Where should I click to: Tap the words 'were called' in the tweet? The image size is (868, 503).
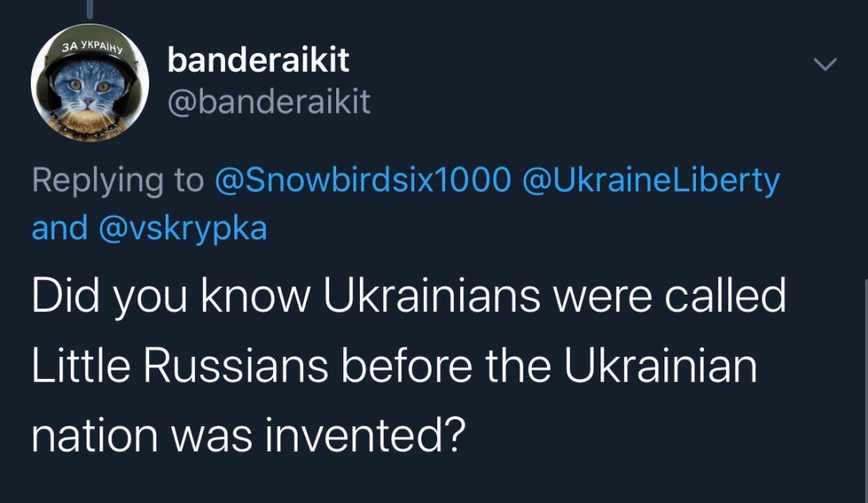(x=664, y=298)
